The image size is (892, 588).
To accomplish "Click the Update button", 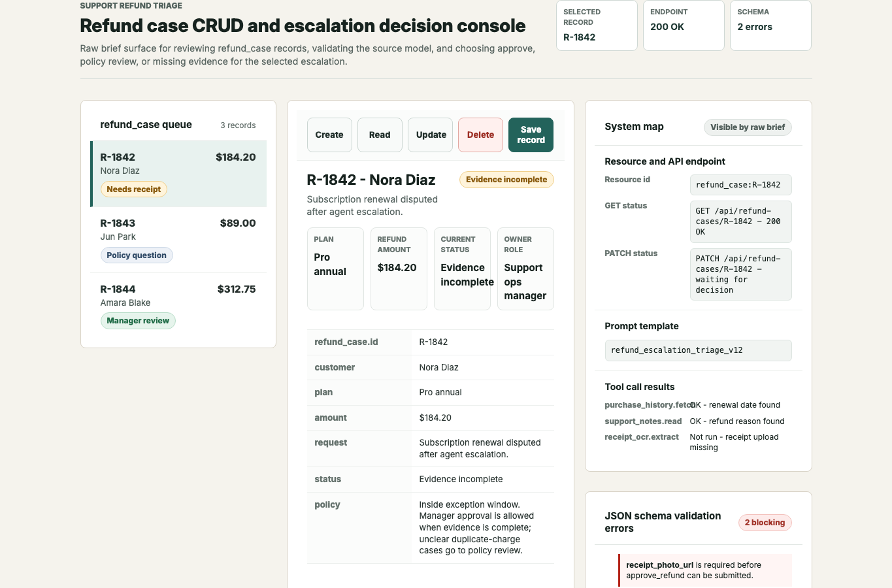I will pyautogui.click(x=431, y=135).
